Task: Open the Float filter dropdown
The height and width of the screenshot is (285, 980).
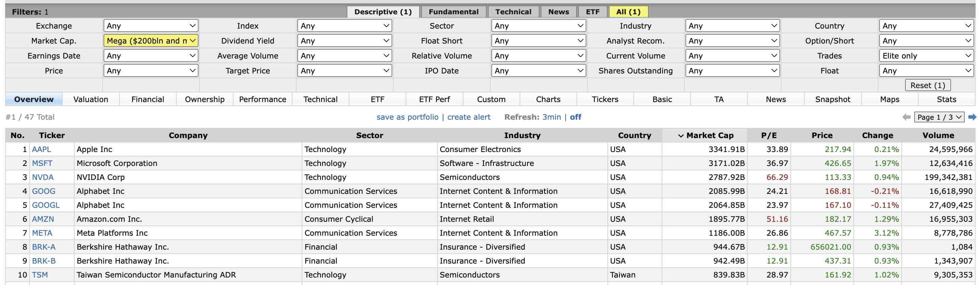Action: pyautogui.click(x=926, y=71)
